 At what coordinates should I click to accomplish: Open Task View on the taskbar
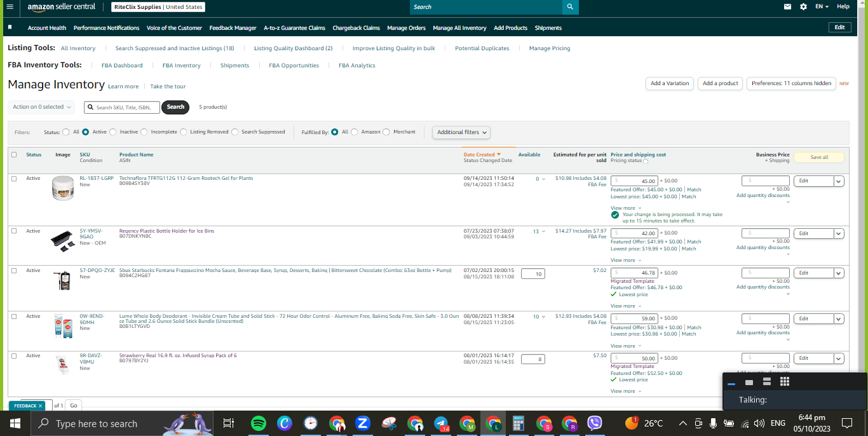tap(229, 423)
